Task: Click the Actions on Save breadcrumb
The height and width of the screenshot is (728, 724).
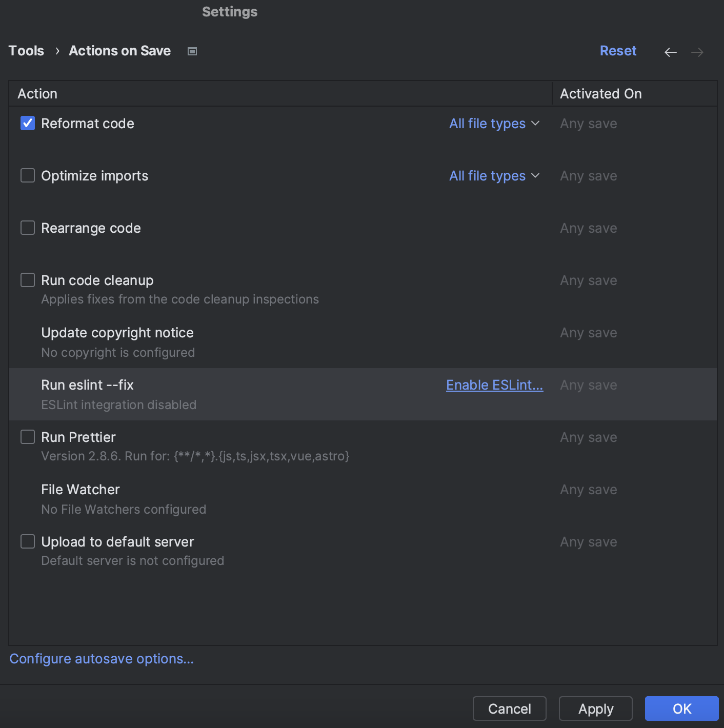Action: pos(119,51)
